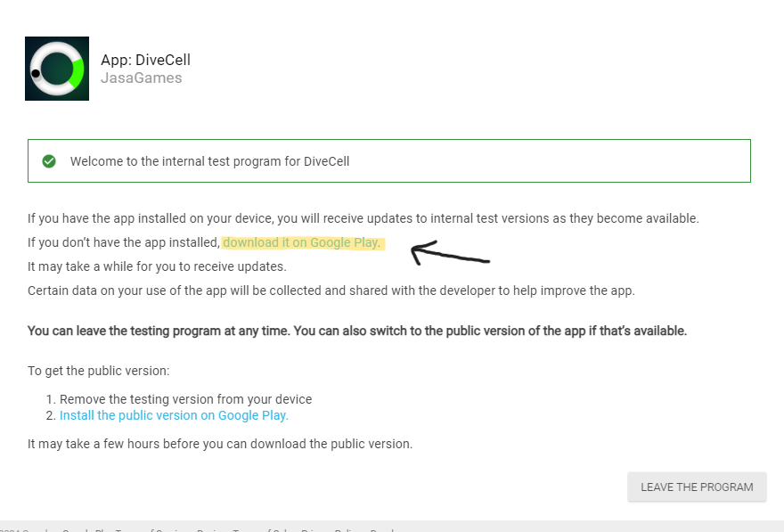This screenshot has height=532, width=784.
Task: Click the "App: DiveCell" title
Action: coord(145,60)
